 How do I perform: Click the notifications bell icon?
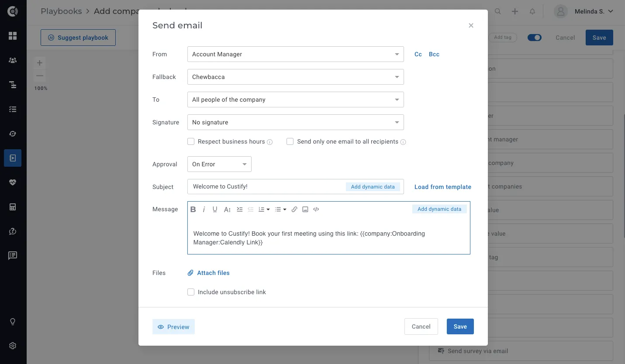pos(532,12)
